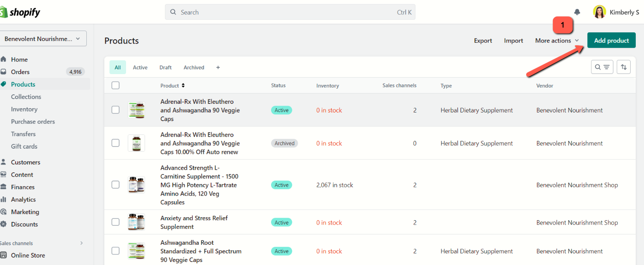
Task: Click the Discounts badge icon
Action: pyautogui.click(x=3, y=224)
